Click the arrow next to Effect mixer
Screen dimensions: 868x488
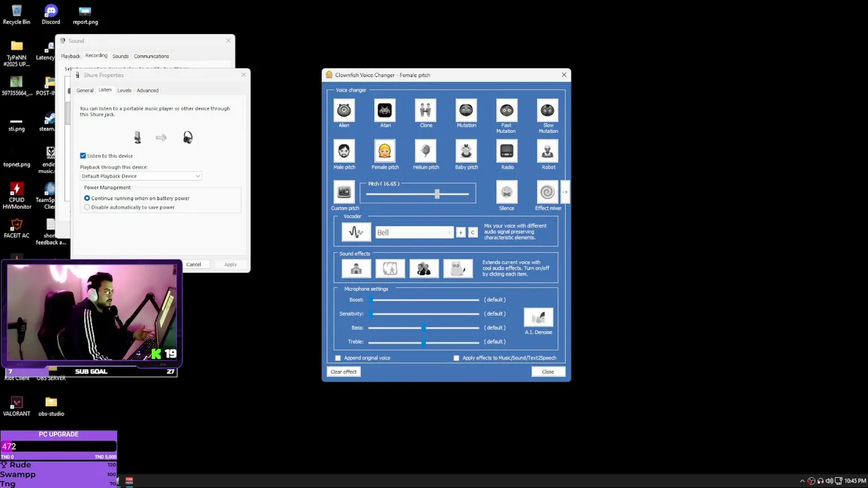pos(564,192)
